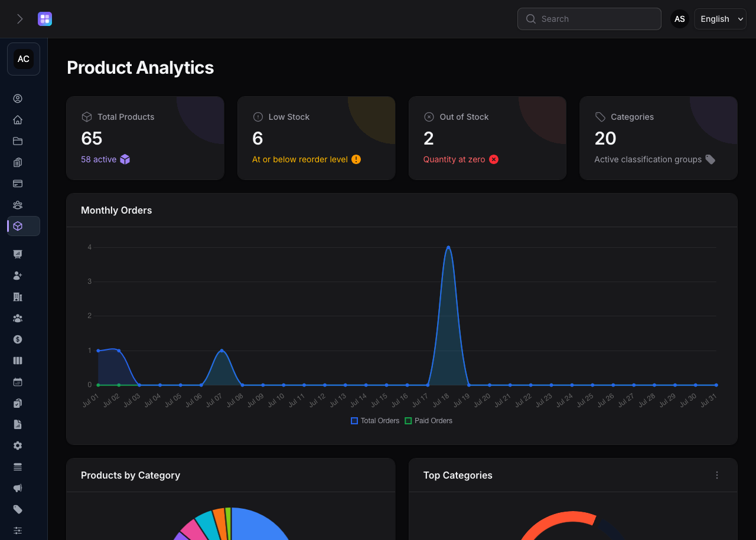Click the red-orange arc in Top Categories donut

(558, 522)
